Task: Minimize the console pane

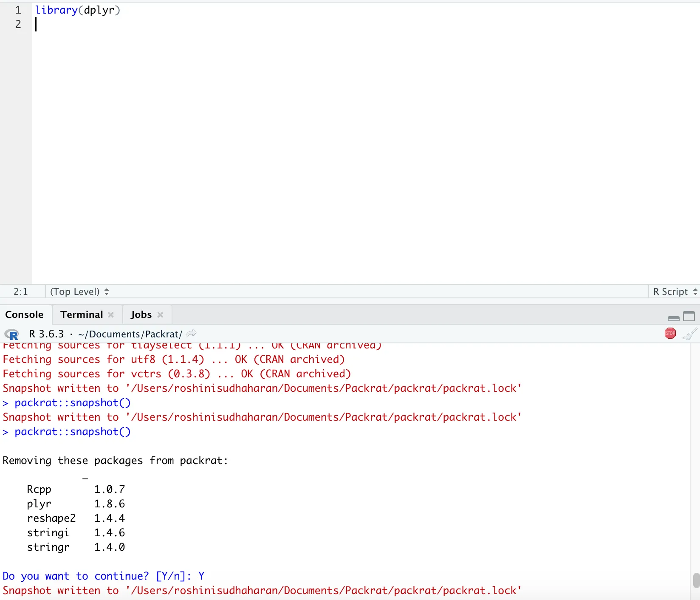Action: [673, 317]
